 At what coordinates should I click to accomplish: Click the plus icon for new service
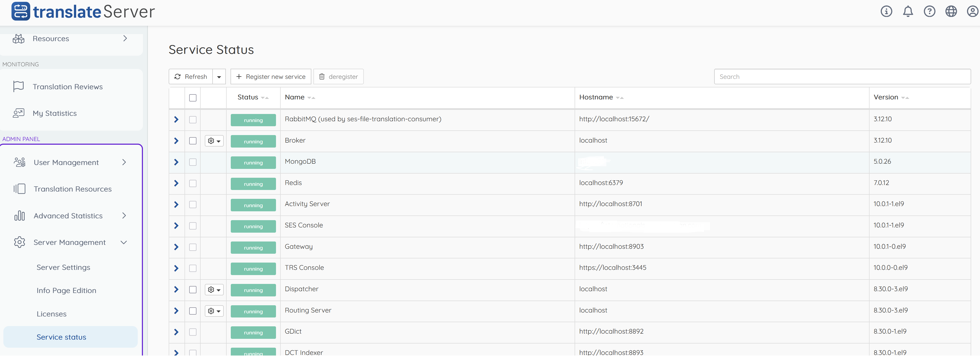pos(239,77)
